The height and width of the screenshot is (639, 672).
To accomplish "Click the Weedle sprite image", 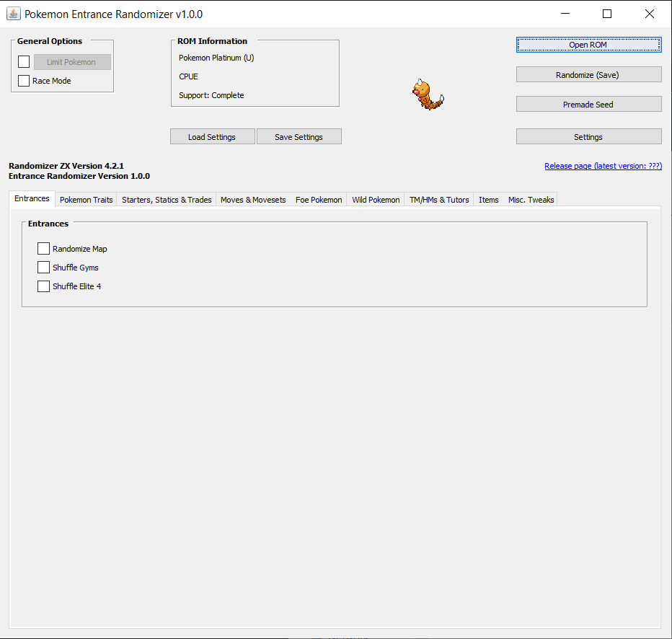I will [428, 94].
